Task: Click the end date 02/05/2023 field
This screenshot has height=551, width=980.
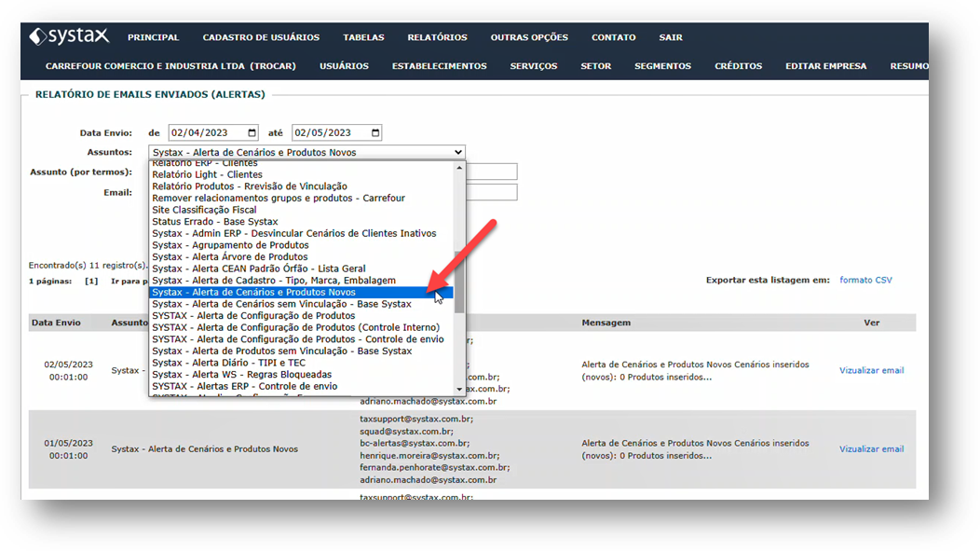Action: click(336, 132)
